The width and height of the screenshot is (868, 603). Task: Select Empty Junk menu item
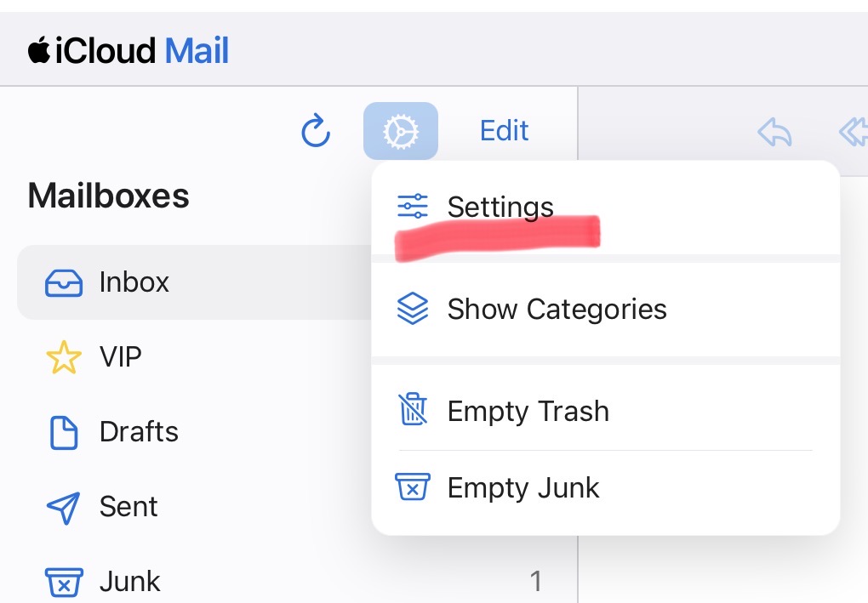(x=606, y=488)
